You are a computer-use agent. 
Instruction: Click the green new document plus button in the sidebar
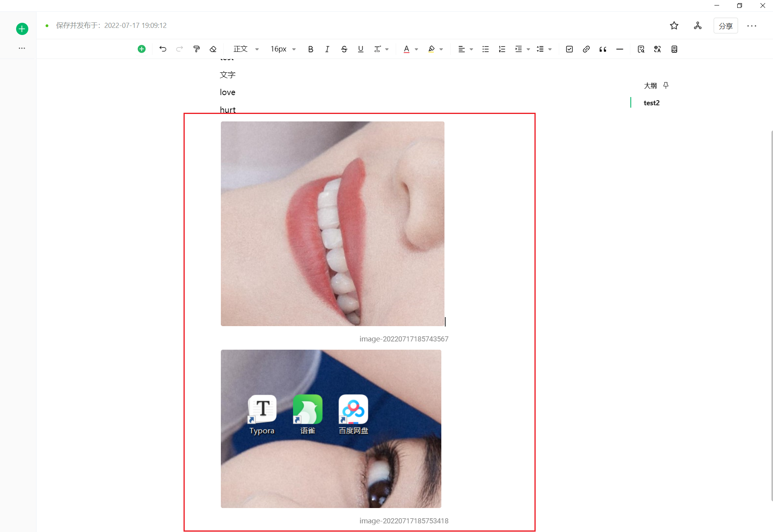(x=22, y=29)
